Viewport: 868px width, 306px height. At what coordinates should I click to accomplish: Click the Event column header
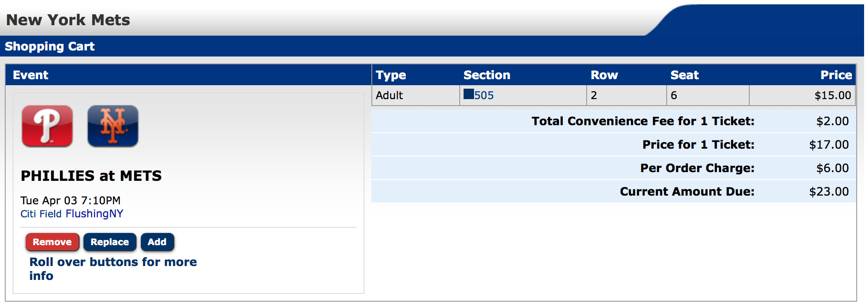tap(30, 75)
